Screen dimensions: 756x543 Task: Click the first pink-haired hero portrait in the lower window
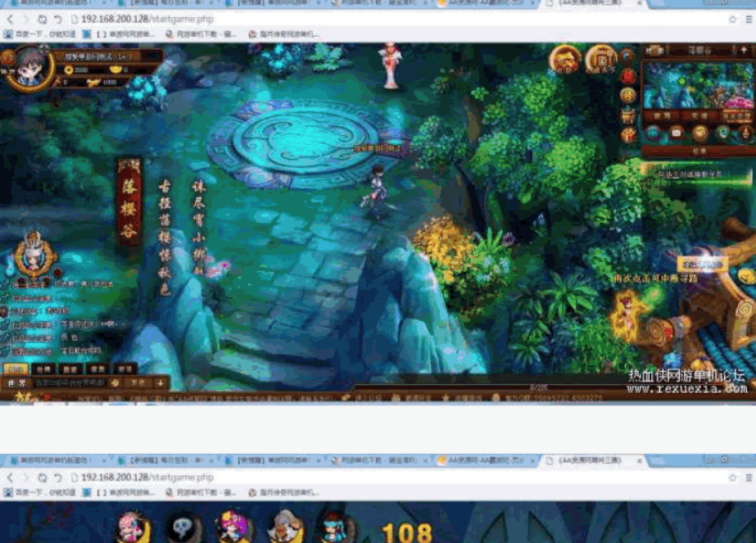[132, 527]
